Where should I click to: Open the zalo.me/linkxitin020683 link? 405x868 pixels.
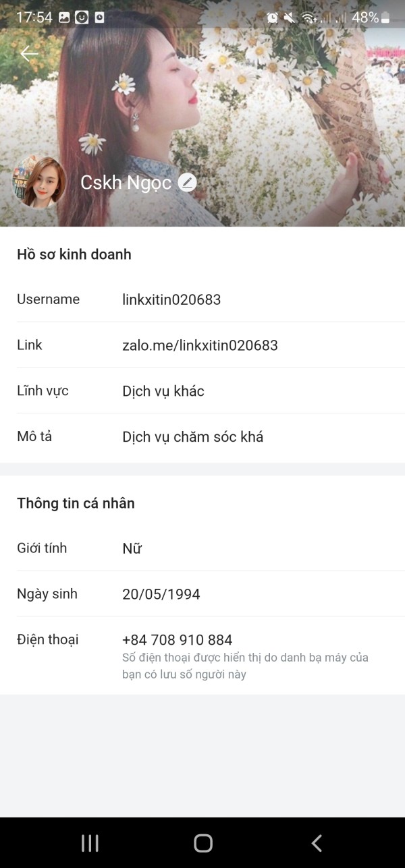pos(200,345)
